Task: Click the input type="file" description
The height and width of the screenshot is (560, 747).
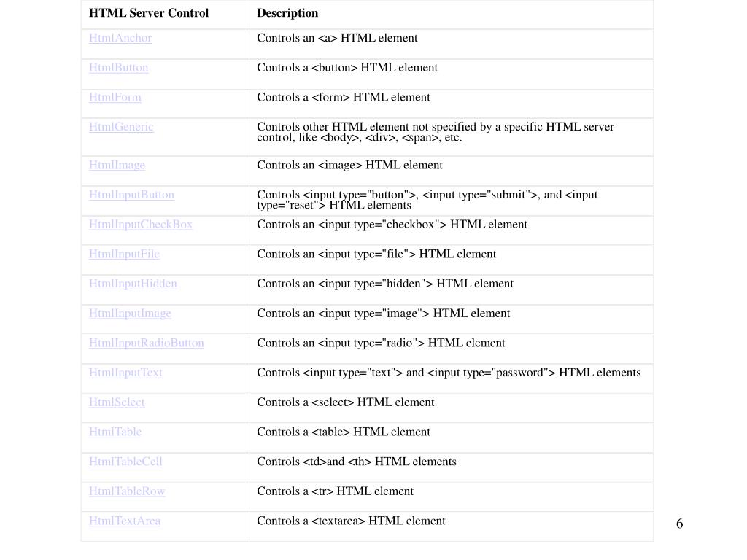Action: (x=376, y=254)
